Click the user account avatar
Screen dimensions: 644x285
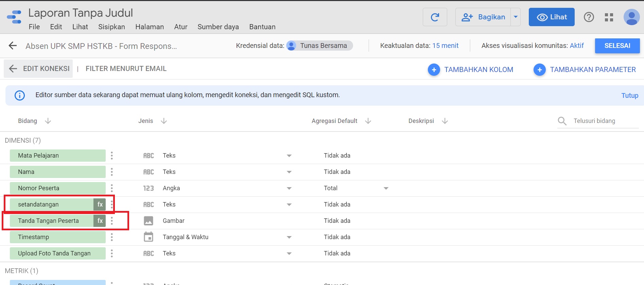click(x=631, y=17)
